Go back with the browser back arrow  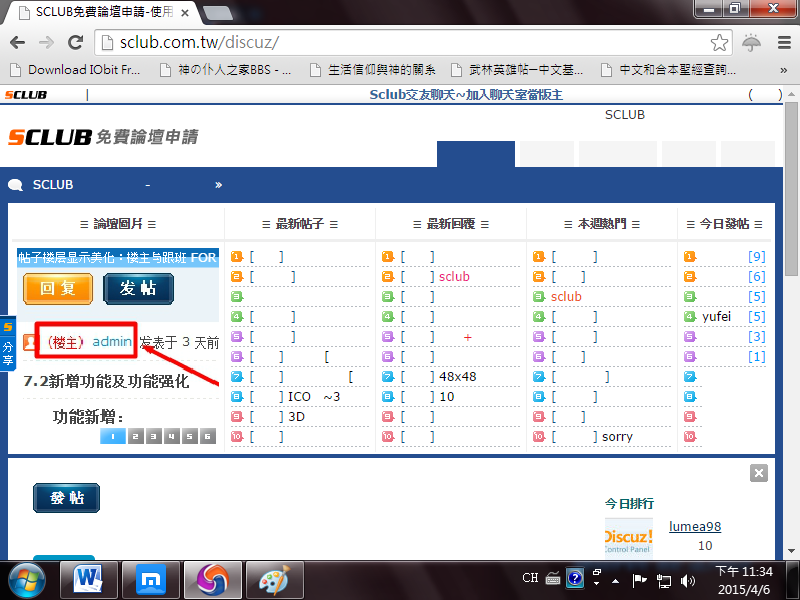(x=18, y=42)
